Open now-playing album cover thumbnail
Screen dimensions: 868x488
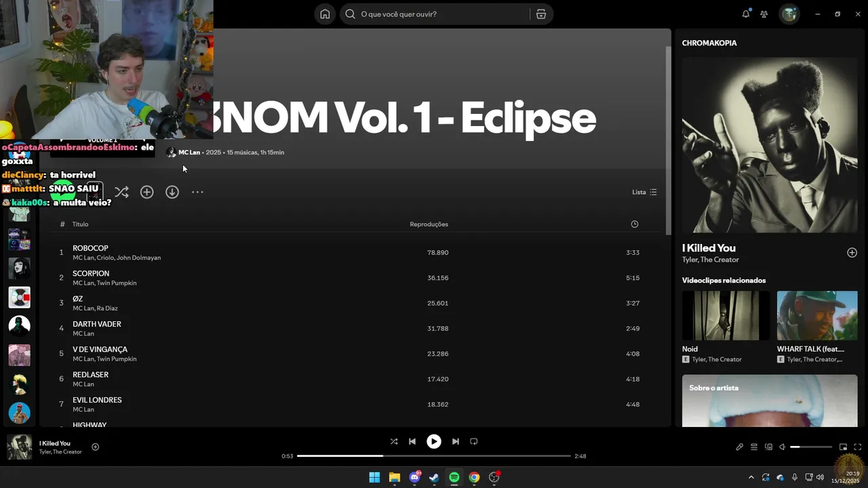tap(19, 447)
